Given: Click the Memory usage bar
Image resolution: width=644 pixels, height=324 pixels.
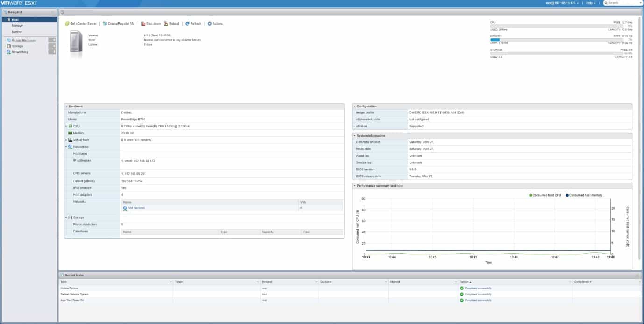Looking at the screenshot, I should tap(556, 40).
